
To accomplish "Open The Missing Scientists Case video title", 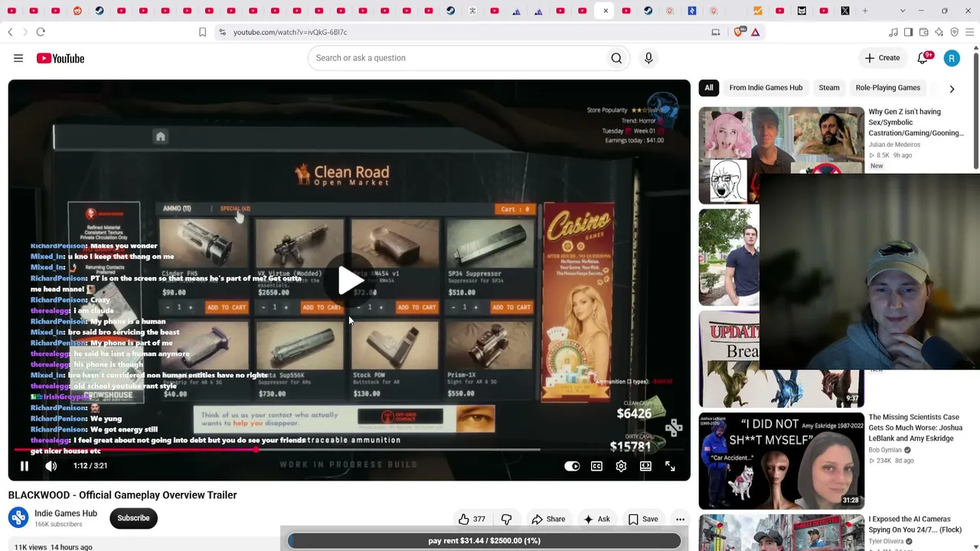I will (916, 428).
